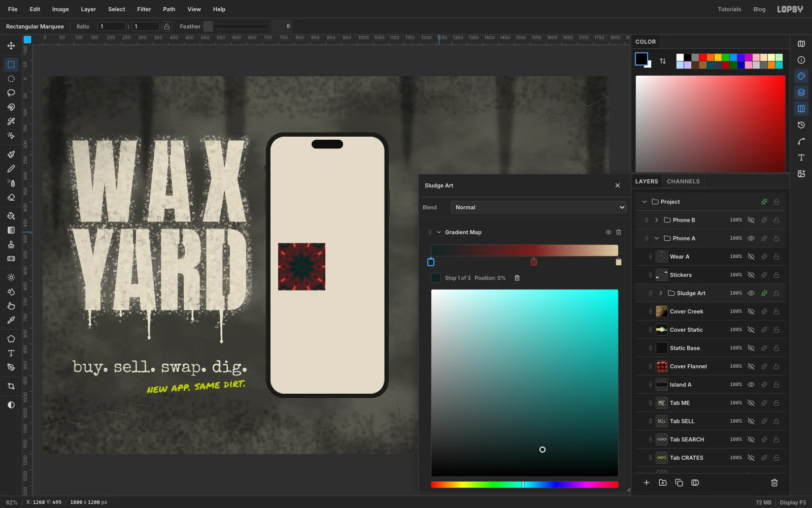Select the Lasso tool
Image resolution: width=812 pixels, height=508 pixels.
pyautogui.click(x=11, y=93)
